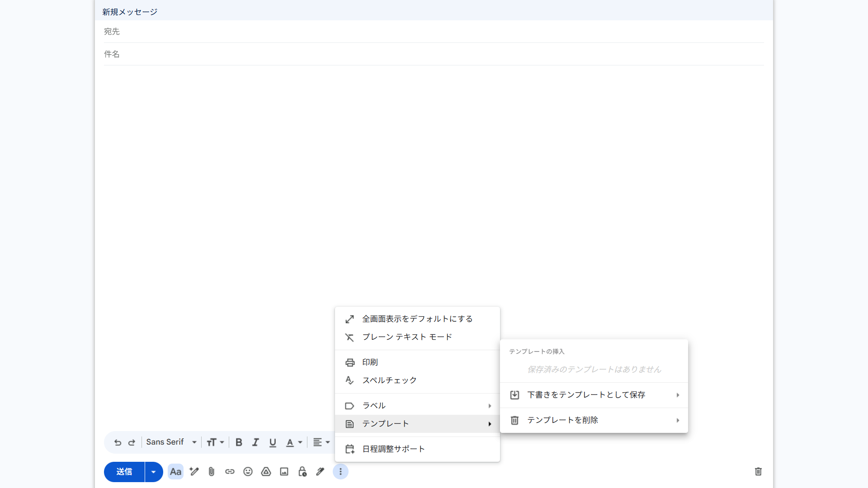Click the paperclip attach file icon
Image resolution: width=868 pixels, height=488 pixels.
click(212, 472)
